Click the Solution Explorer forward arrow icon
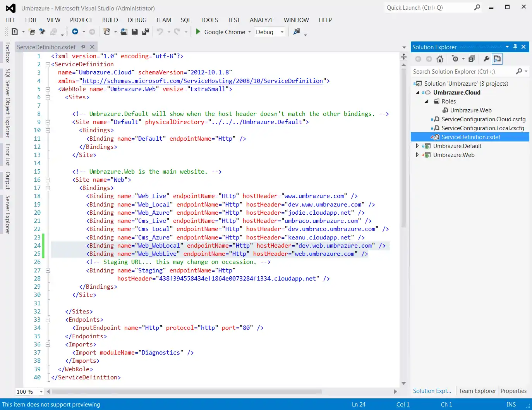 [x=429, y=59]
